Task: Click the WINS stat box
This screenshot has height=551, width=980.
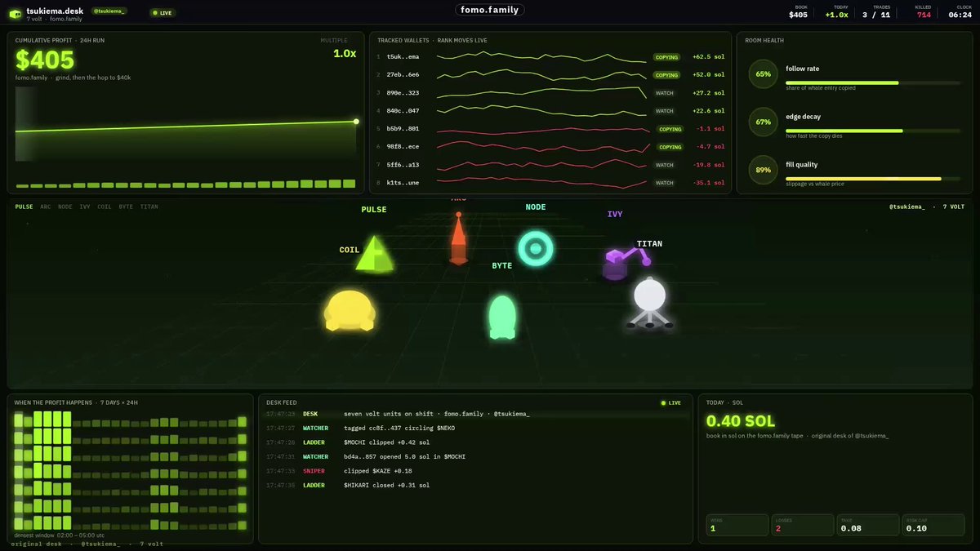Action: (x=737, y=525)
